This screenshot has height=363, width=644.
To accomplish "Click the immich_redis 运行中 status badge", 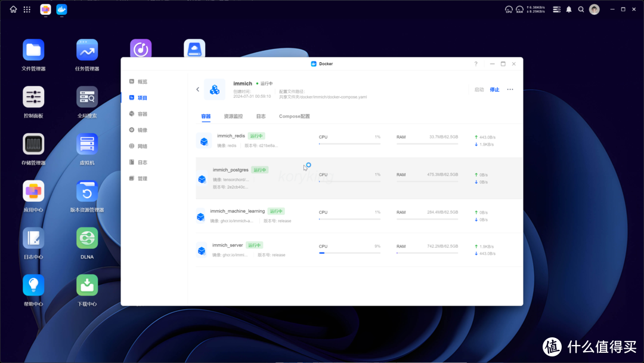I will point(256,136).
